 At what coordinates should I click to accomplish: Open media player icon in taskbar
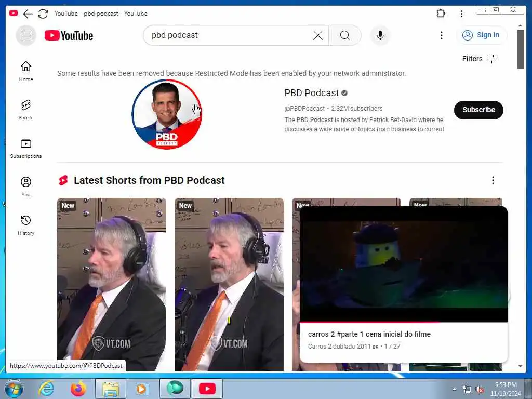pos(142,389)
